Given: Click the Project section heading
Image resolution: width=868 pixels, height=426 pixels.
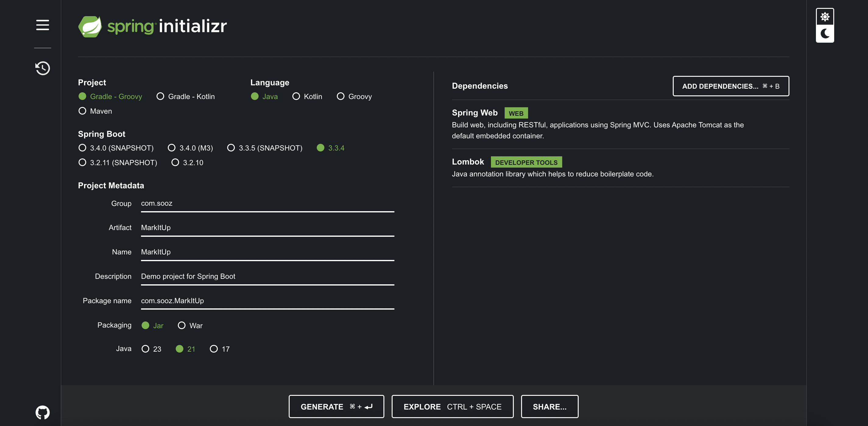Looking at the screenshot, I should click(92, 82).
